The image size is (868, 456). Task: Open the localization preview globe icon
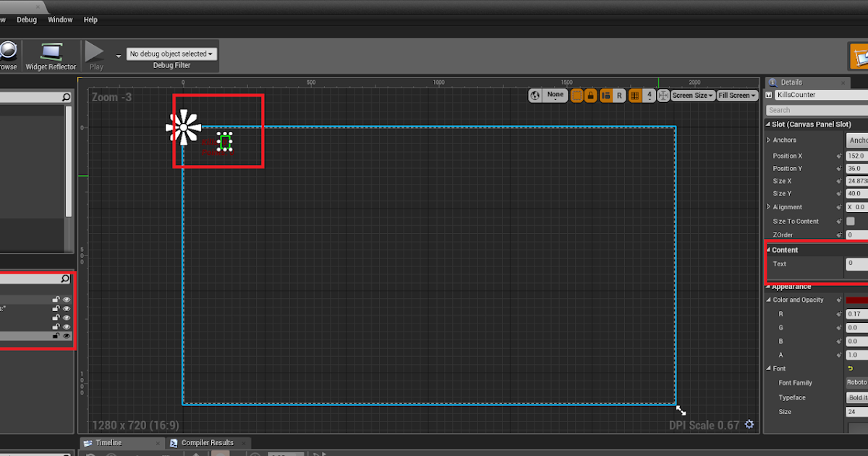[x=535, y=95]
